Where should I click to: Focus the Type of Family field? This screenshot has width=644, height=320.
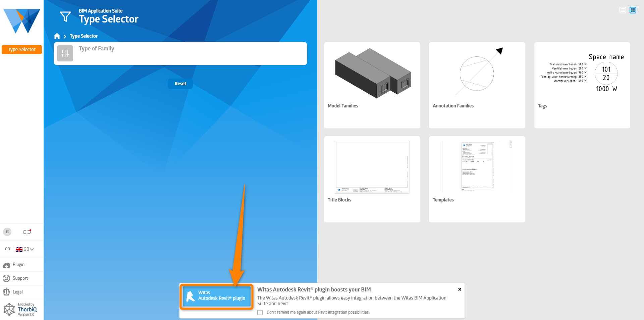(180, 53)
